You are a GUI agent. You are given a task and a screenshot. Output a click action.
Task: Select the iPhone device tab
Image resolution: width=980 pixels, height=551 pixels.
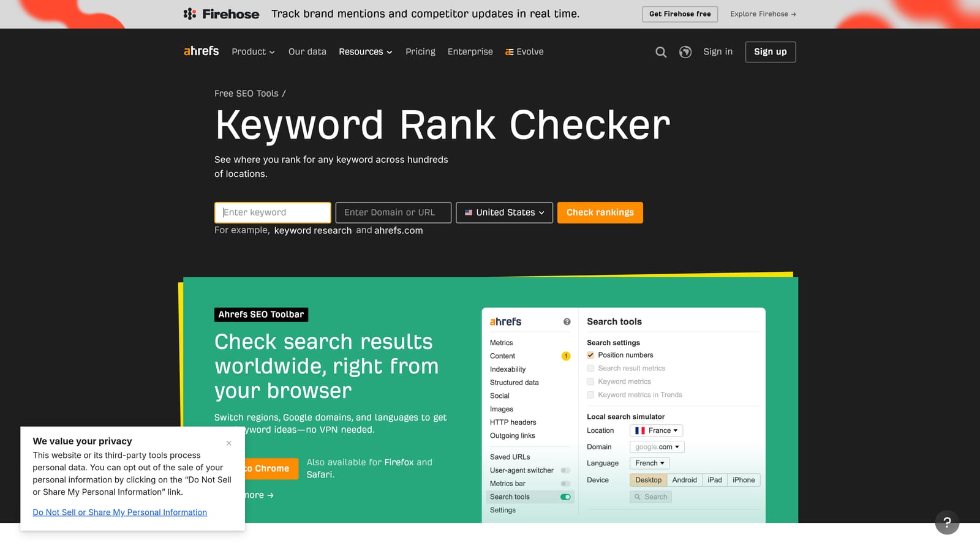click(744, 480)
